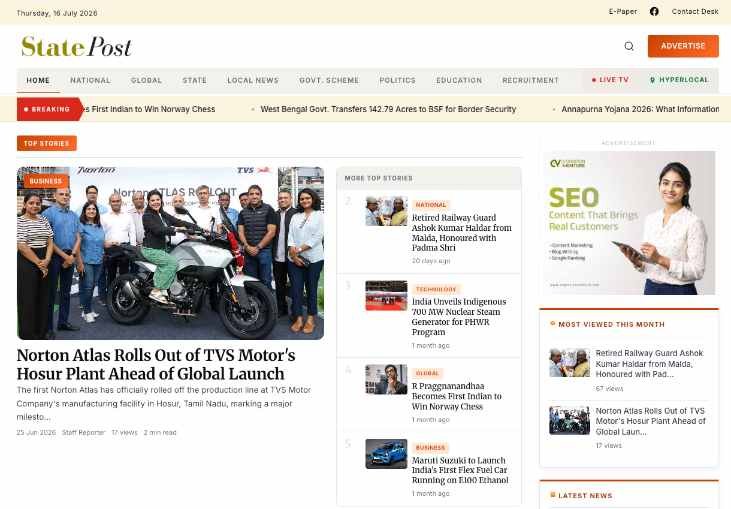
Task: Open the NATIONAL section
Action: pos(90,80)
